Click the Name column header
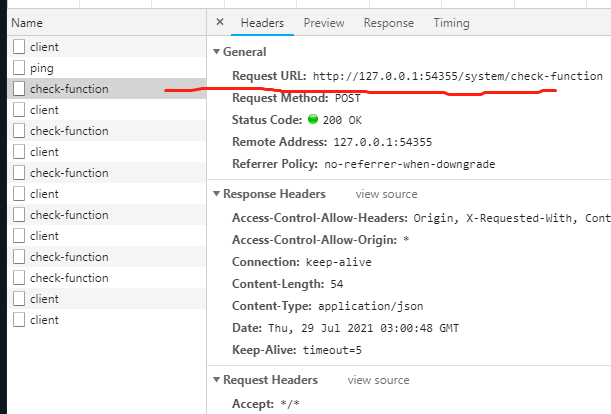611x414 pixels. tap(27, 22)
